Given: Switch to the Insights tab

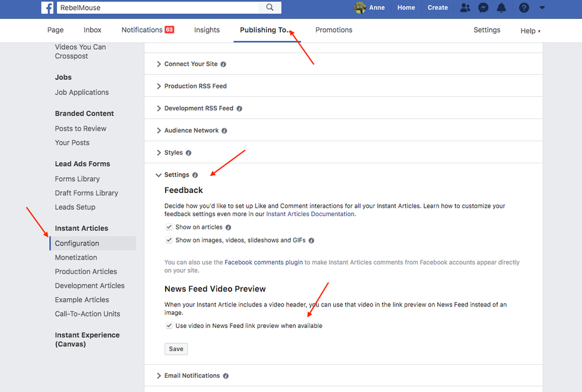Looking at the screenshot, I should 207,30.
